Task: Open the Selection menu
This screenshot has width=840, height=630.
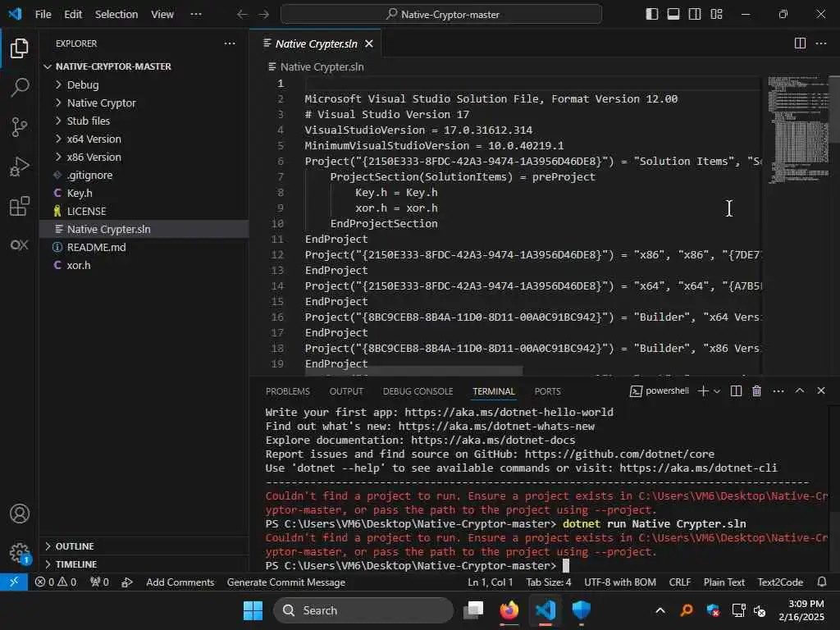Action: click(116, 15)
